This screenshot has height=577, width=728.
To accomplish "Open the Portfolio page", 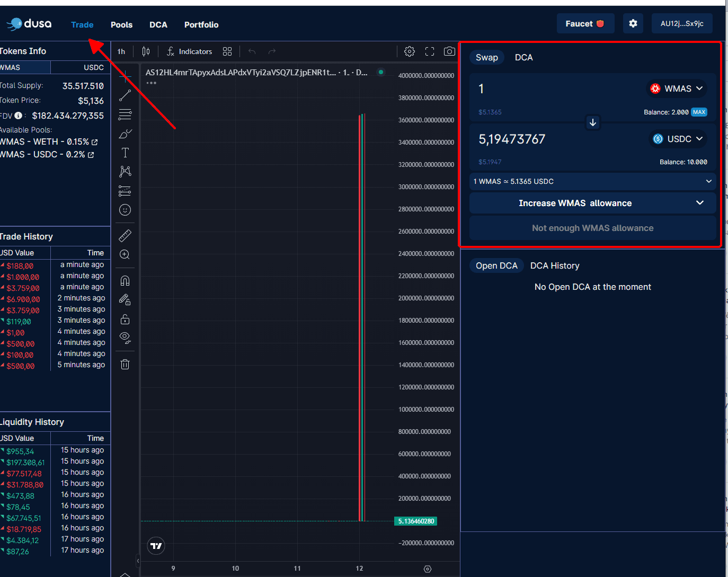I will [x=201, y=25].
